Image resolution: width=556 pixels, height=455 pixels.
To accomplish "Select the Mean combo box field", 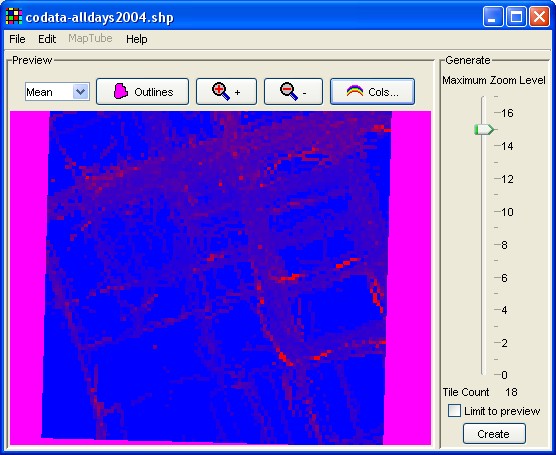I will 57,92.
